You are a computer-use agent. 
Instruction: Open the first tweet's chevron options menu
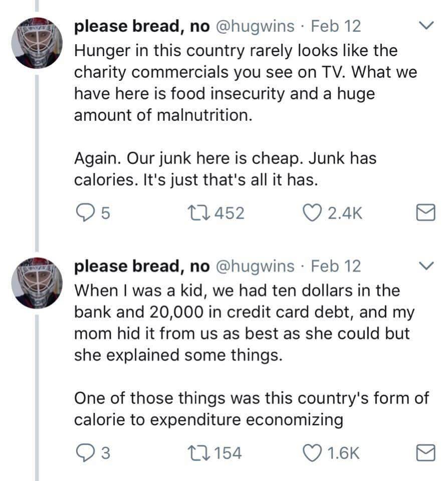(x=426, y=26)
